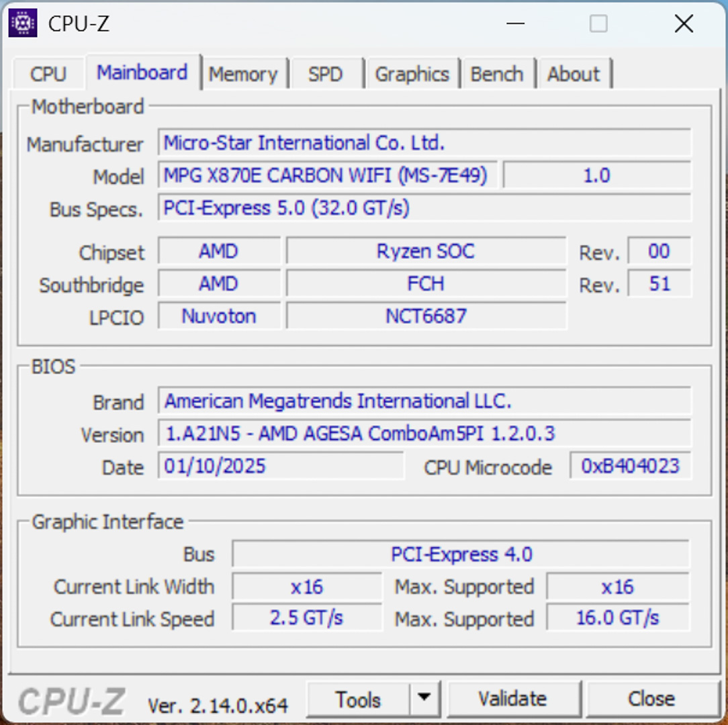Click the Chipset Rev. value 00
Image resolution: width=728 pixels, height=725 pixels.
point(659,251)
